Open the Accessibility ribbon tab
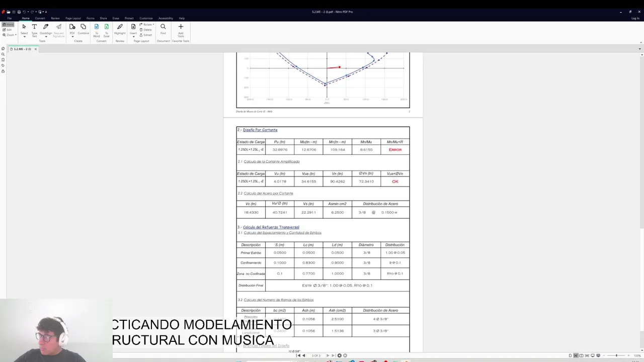This screenshot has height=362, width=644. click(166, 18)
